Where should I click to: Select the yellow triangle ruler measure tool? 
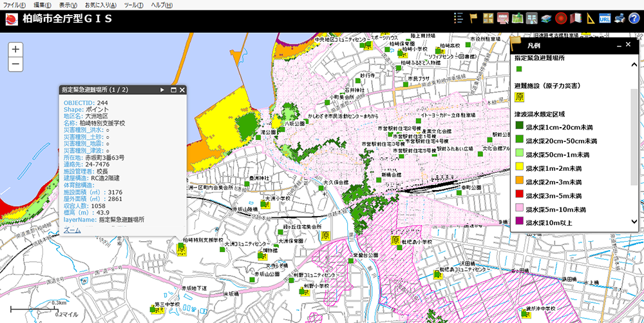click(x=591, y=18)
